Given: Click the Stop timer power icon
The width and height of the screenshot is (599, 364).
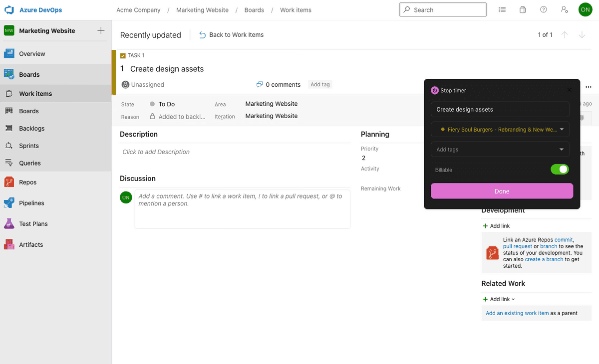Looking at the screenshot, I should point(434,90).
